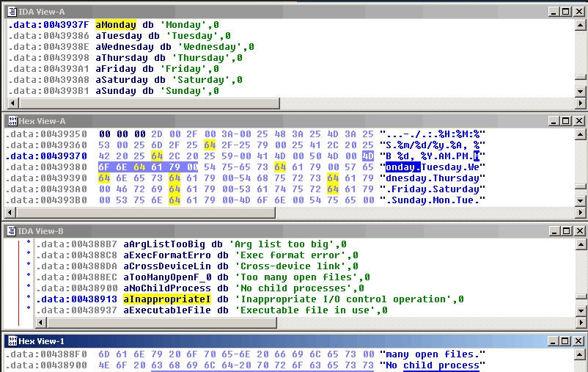Click the left arrow of IDA View-B's horizontal scrollbar
588x372 pixels.
tap(41, 322)
